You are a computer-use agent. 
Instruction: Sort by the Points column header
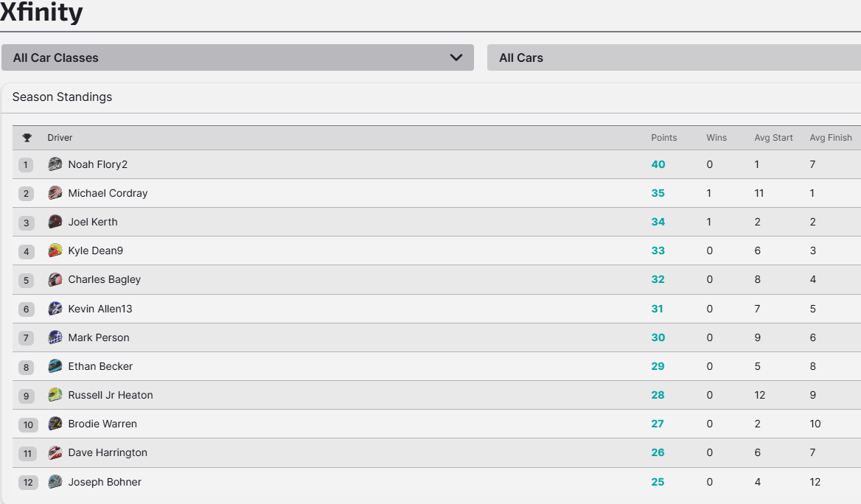[x=663, y=138]
